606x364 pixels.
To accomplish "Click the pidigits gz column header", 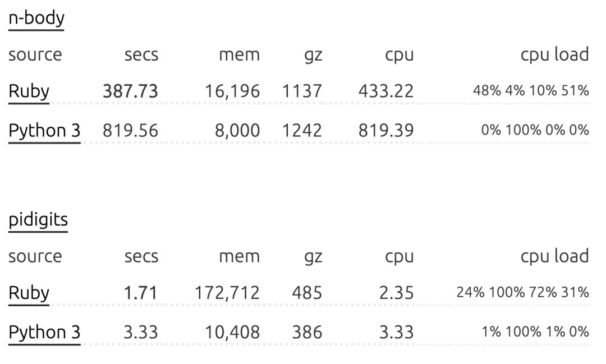I will (314, 257).
